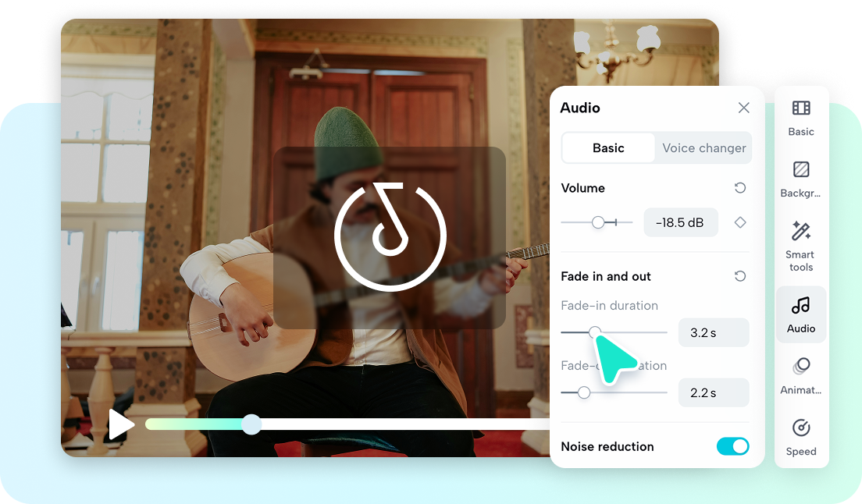Click the keyframe diamond next to Volume

(739, 222)
